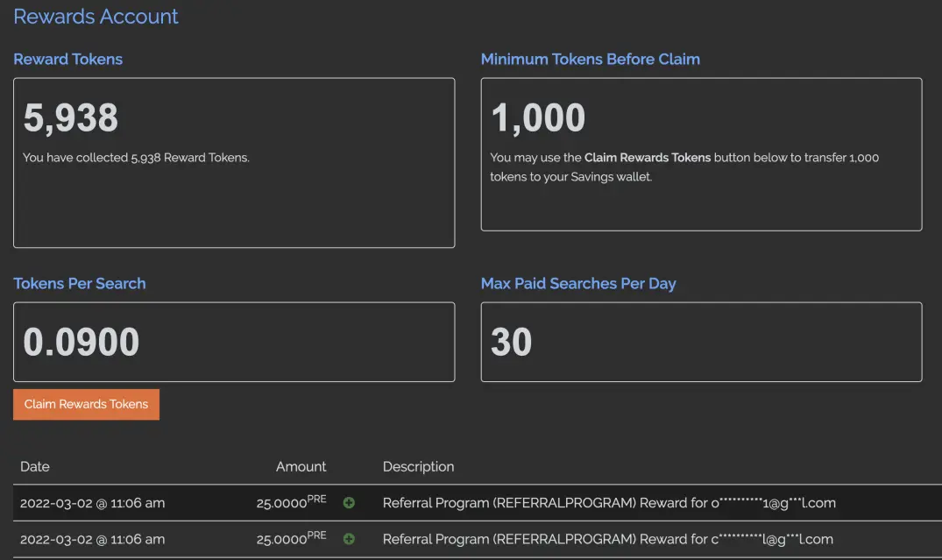Viewport: 942px width, 560px height.
Task: Click the 1,000 minimum tokens value
Action: 538,117
